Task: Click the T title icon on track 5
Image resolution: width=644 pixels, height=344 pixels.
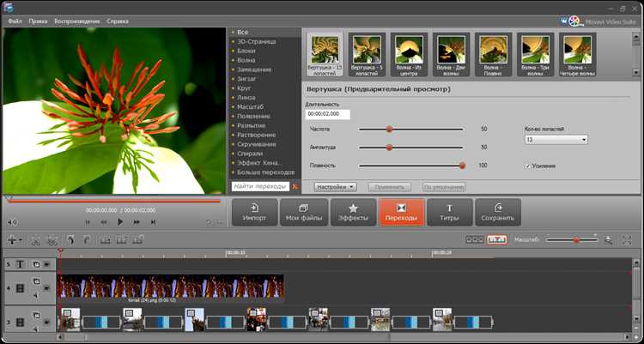Action: coord(19,264)
